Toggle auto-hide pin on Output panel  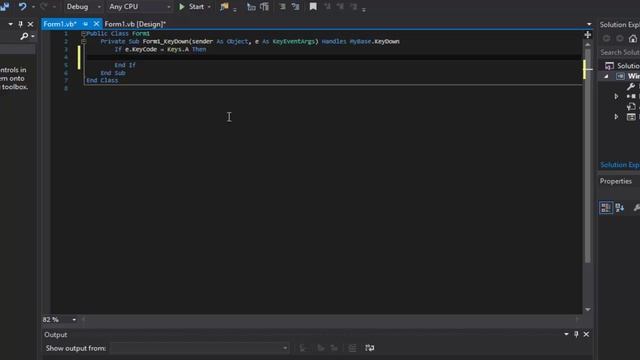(576, 334)
